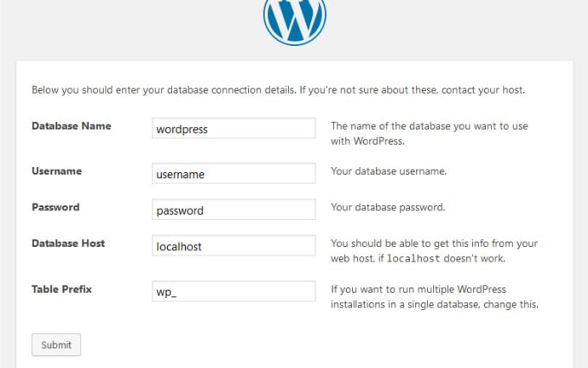588x368 pixels.
Task: Click the Table Prefix field with wp_
Action: 233,291
